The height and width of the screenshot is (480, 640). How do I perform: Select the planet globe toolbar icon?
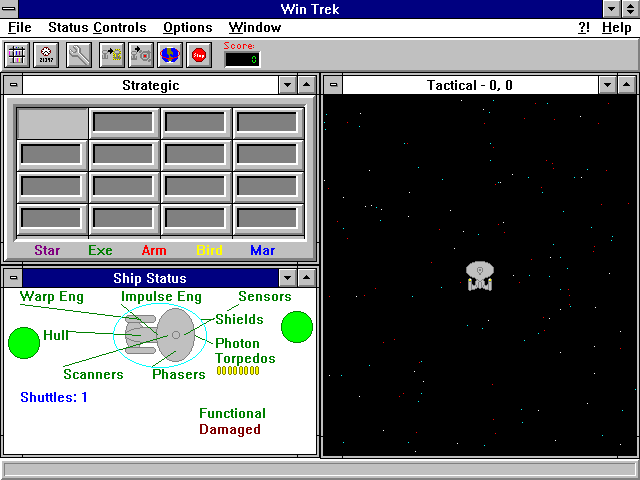[170, 55]
